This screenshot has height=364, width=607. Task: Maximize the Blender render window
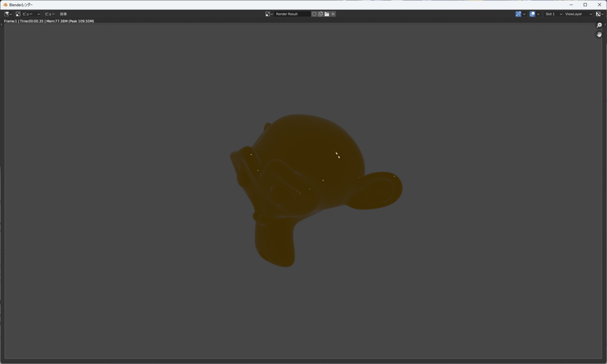click(x=585, y=5)
